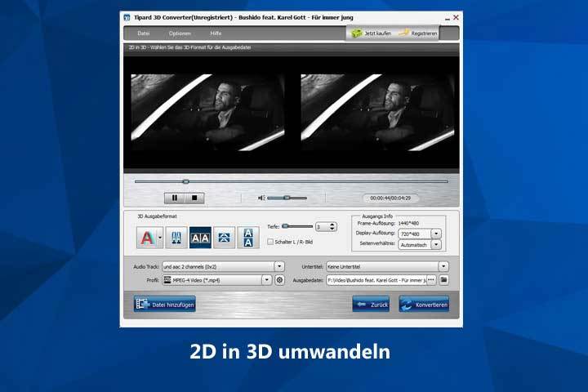Expand the Display-Auflösung dropdown
Viewport: 588px width, 392px height.
pyautogui.click(x=435, y=234)
